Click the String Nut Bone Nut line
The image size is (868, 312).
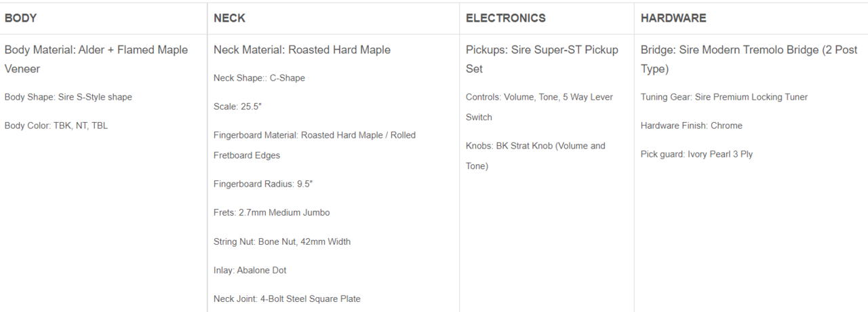coord(281,241)
